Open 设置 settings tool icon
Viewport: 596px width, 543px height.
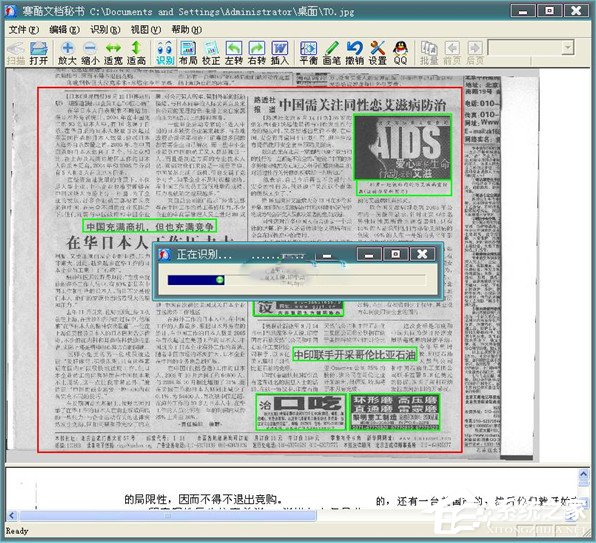(377, 53)
